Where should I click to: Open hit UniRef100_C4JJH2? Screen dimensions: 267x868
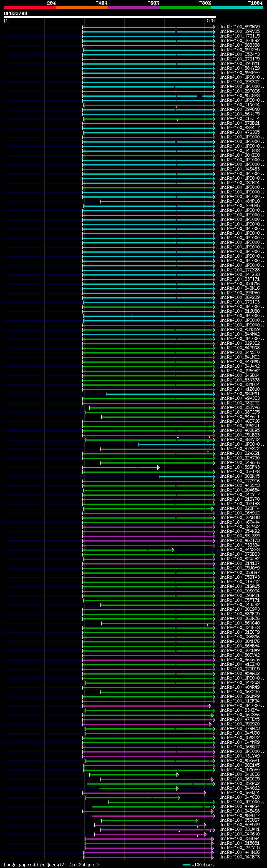pyautogui.click(x=239, y=605)
